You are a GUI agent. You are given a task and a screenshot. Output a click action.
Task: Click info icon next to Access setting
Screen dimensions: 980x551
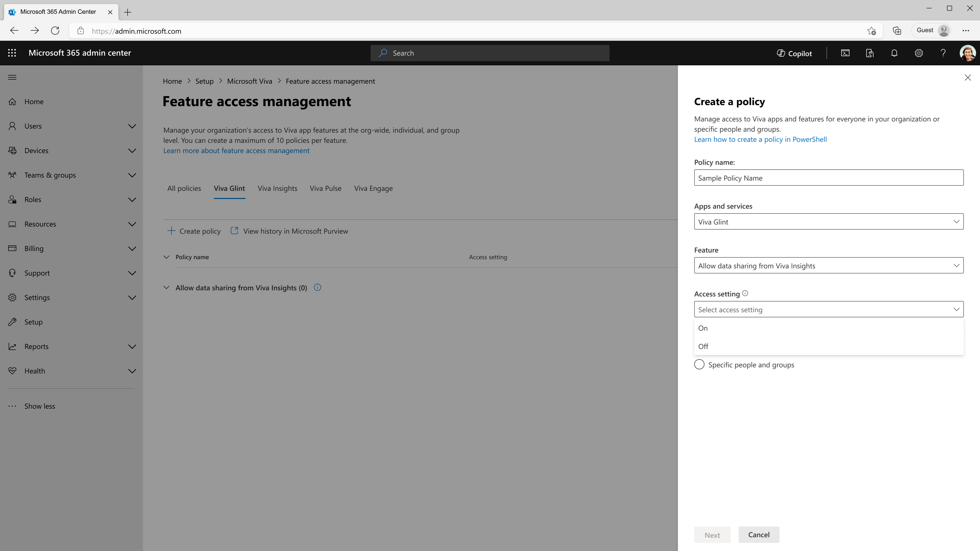point(745,293)
